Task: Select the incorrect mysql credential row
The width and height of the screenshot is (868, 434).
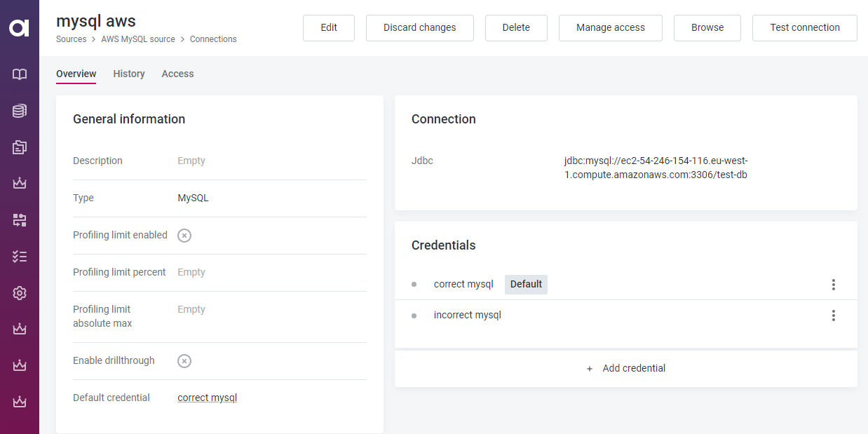Action: click(468, 316)
